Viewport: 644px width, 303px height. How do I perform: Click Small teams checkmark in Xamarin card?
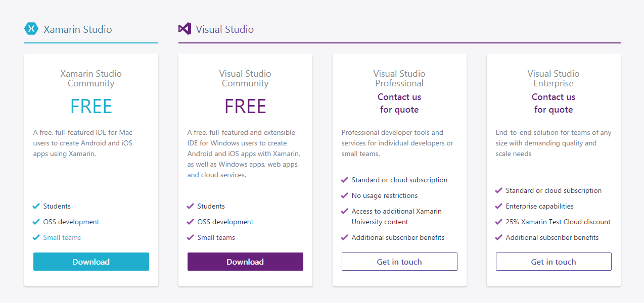point(36,237)
